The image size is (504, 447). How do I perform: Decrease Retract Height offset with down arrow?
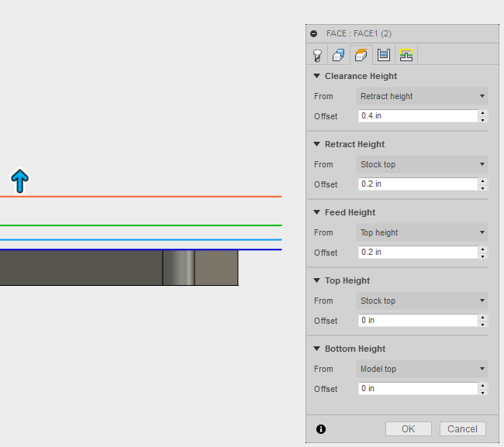tap(483, 187)
